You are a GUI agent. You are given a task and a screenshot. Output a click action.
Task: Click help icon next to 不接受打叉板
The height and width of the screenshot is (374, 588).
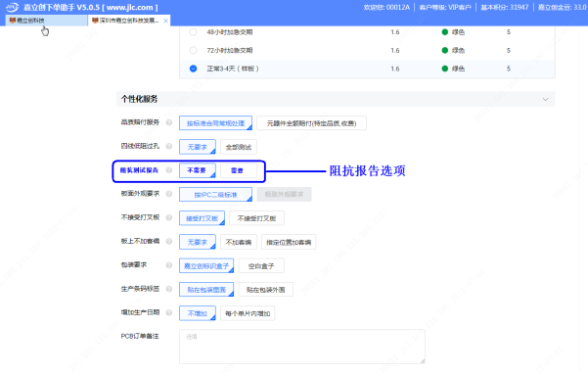tap(169, 217)
